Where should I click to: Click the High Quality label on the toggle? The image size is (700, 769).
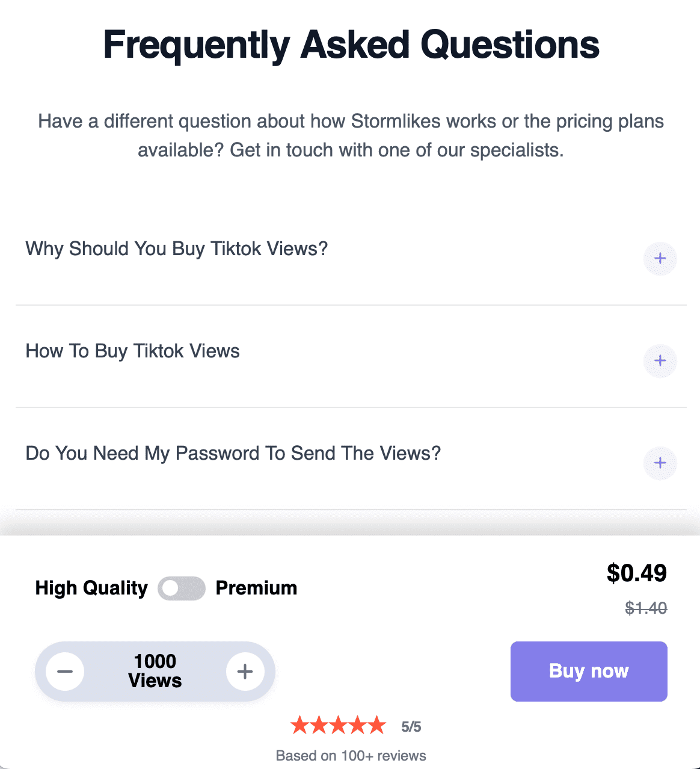click(91, 588)
